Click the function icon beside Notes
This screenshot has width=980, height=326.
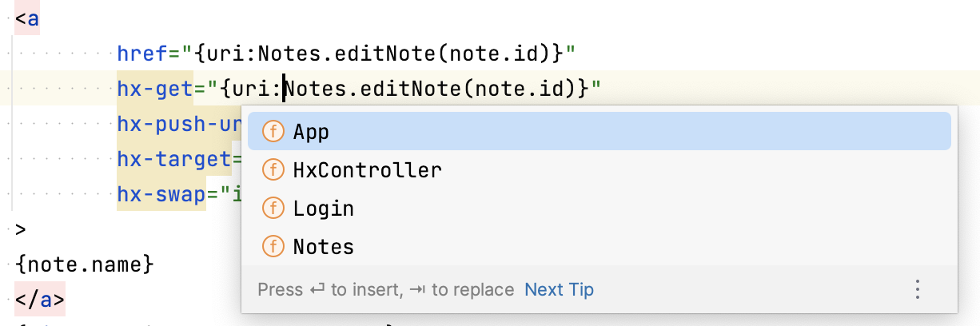pos(273,247)
